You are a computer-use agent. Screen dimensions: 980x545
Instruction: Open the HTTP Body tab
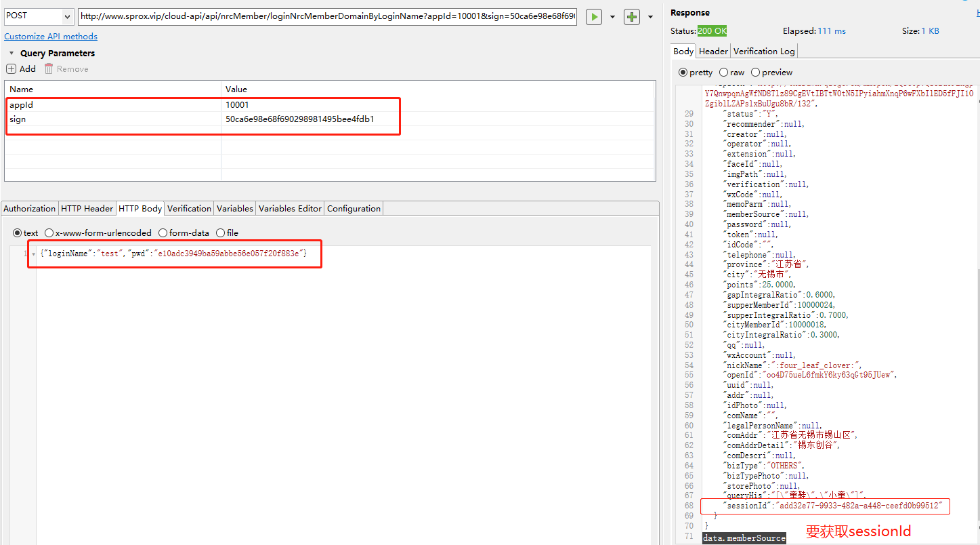(x=141, y=208)
